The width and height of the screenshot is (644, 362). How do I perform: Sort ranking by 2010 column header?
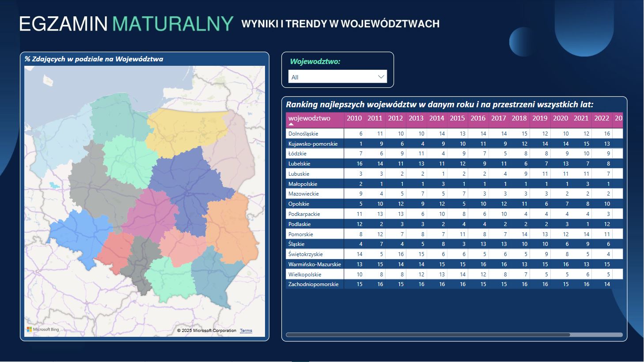click(x=354, y=118)
